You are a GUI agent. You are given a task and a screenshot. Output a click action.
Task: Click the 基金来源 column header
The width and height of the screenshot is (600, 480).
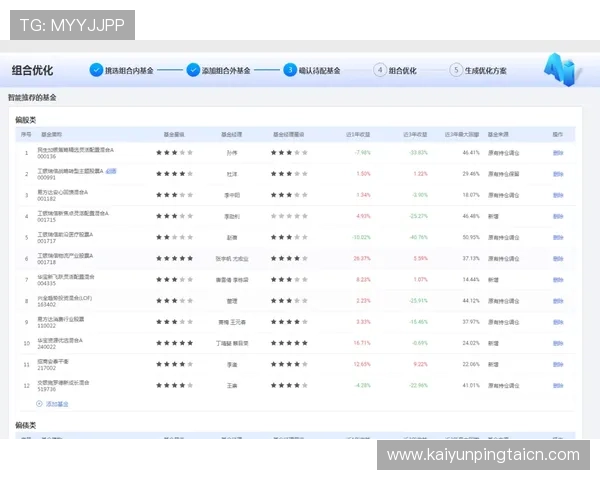pos(498,134)
